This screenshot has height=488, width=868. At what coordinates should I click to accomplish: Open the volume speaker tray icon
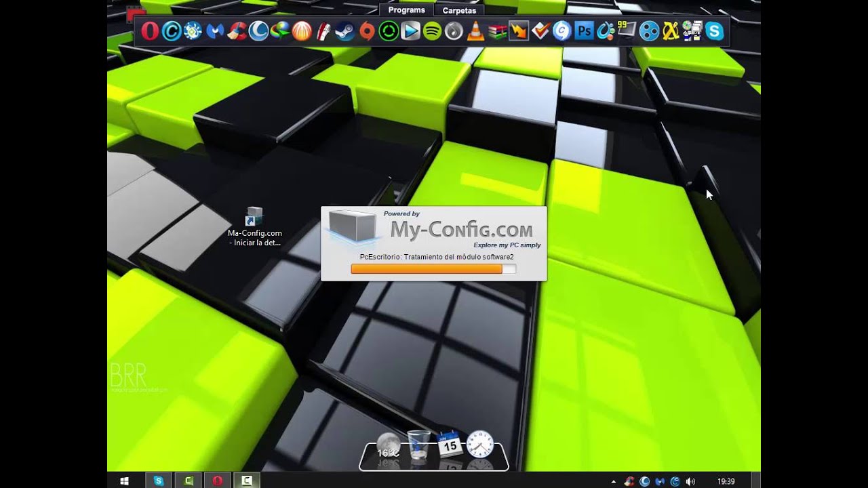pyautogui.click(x=690, y=481)
